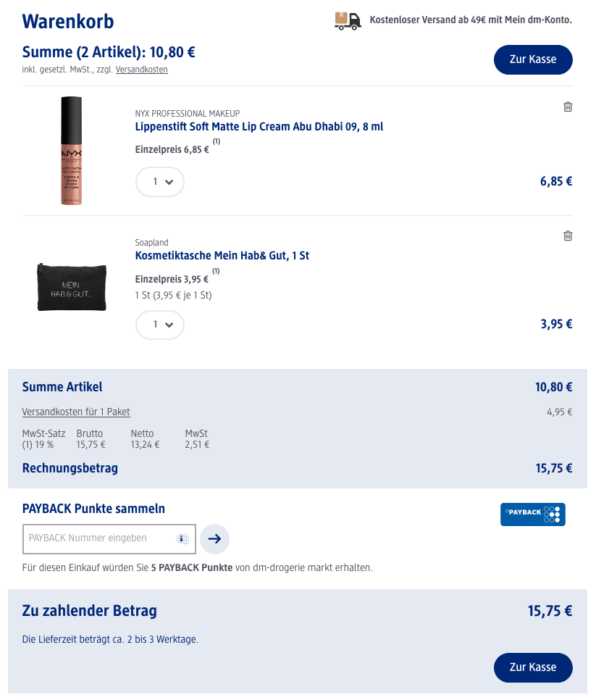Image resolution: width=596 pixels, height=700 pixels.
Task: Focus the PAYBACK Nummer eingeben field
Action: pos(101,538)
